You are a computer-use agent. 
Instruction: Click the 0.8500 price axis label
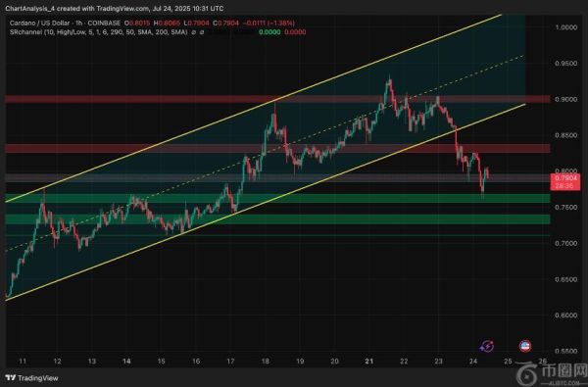565,135
